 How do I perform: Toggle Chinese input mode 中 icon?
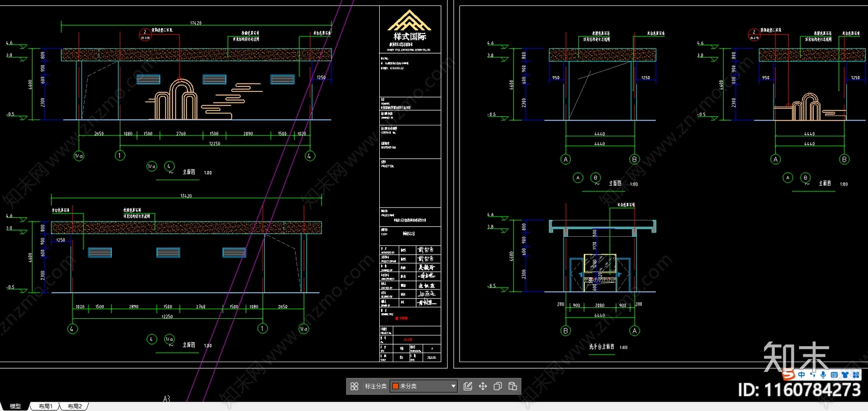coord(801,375)
